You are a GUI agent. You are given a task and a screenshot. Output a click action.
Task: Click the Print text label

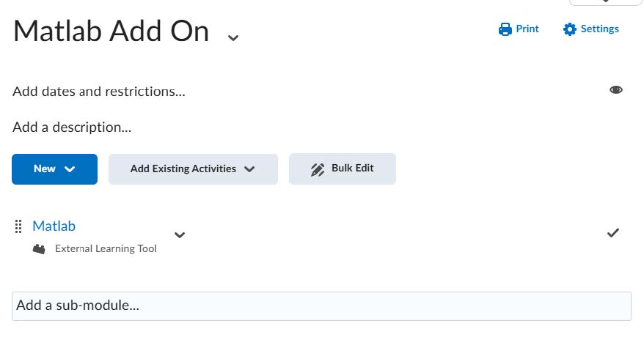click(527, 29)
